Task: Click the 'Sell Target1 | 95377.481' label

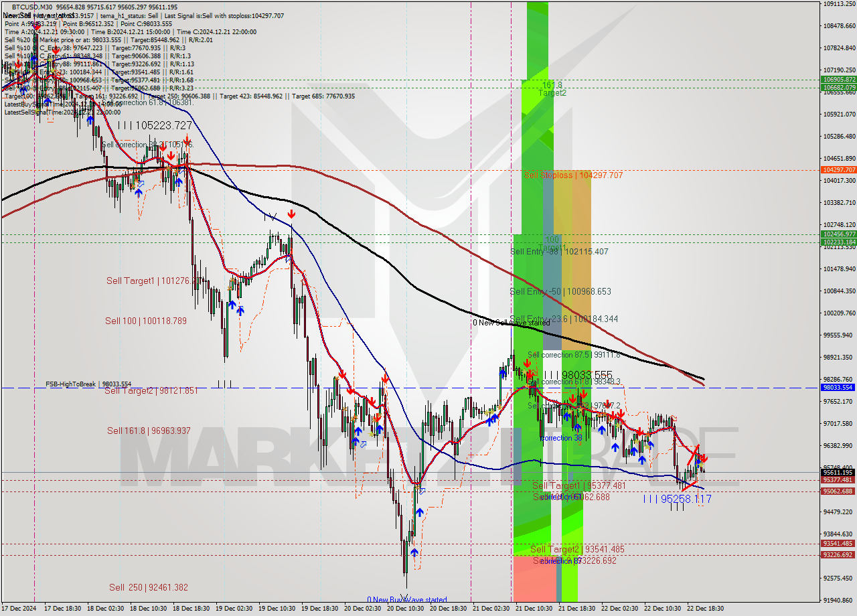Action: (x=579, y=486)
